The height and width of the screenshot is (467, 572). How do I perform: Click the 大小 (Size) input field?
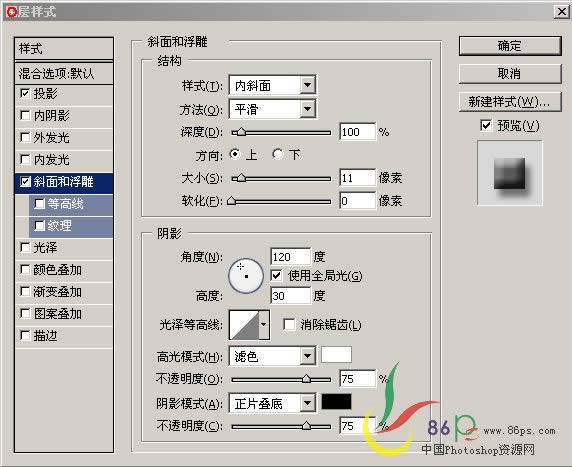point(357,178)
